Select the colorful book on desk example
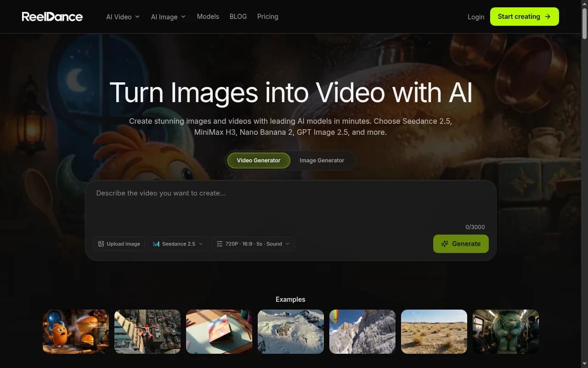The height and width of the screenshot is (368, 588). [x=219, y=332]
